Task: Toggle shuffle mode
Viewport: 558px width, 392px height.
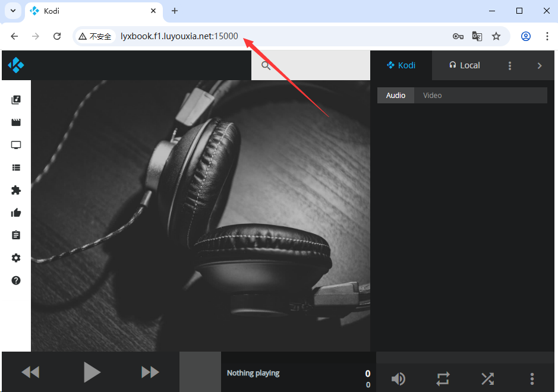Action: (487, 379)
